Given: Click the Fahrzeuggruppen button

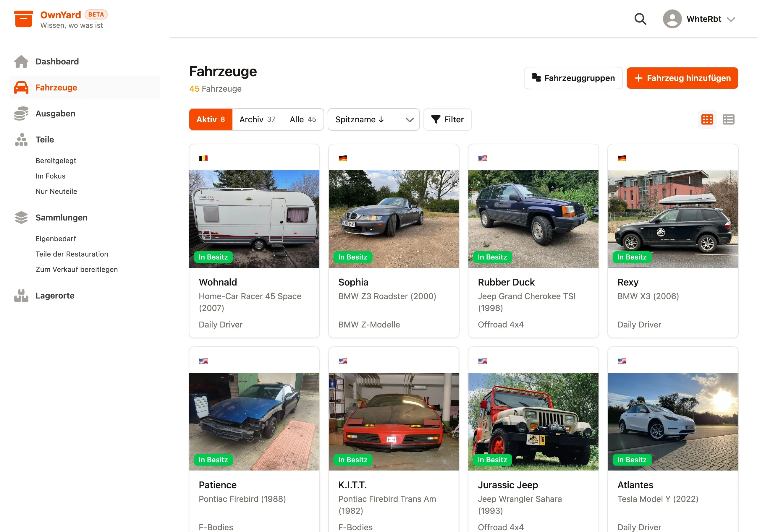Looking at the screenshot, I should (573, 78).
